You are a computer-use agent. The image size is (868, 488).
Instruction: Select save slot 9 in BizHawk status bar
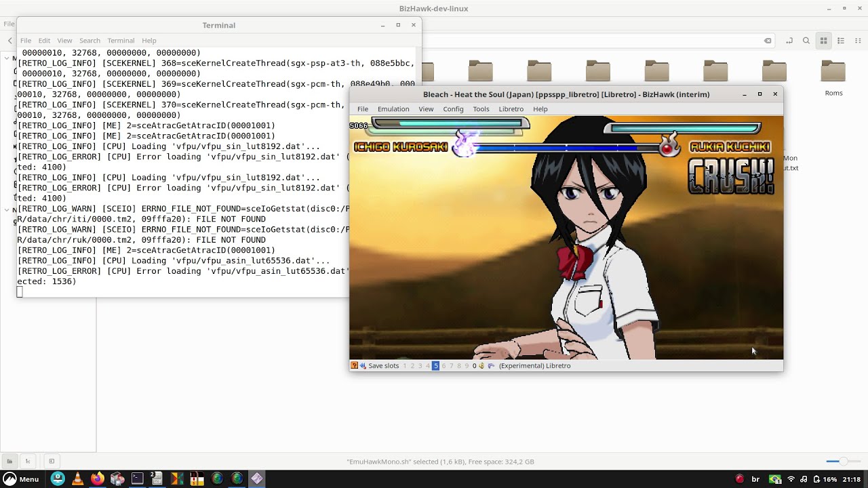click(467, 366)
